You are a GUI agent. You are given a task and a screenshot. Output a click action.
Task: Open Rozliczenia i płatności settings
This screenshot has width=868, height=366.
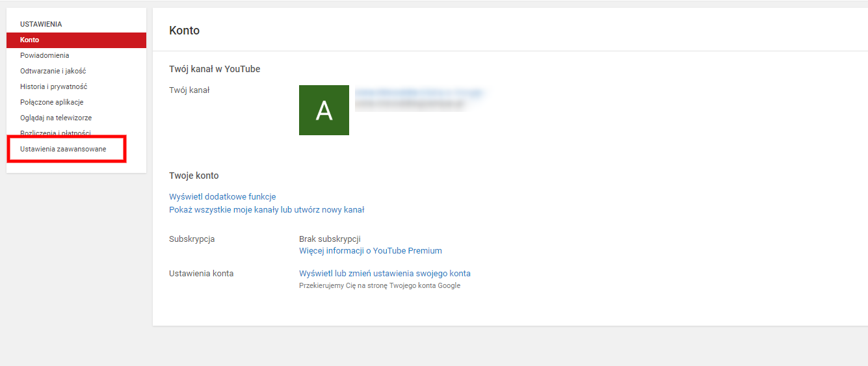55,133
